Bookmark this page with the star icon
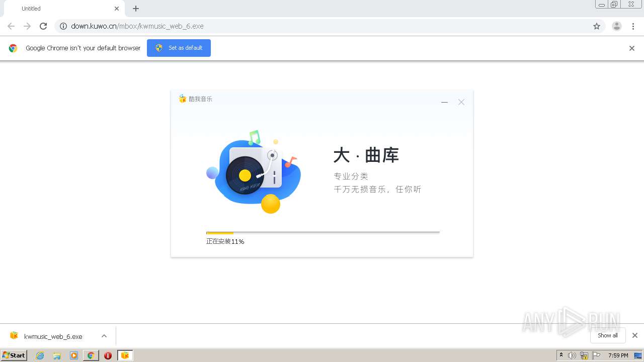Screen dimensions: 644x362 pyautogui.click(x=597, y=26)
